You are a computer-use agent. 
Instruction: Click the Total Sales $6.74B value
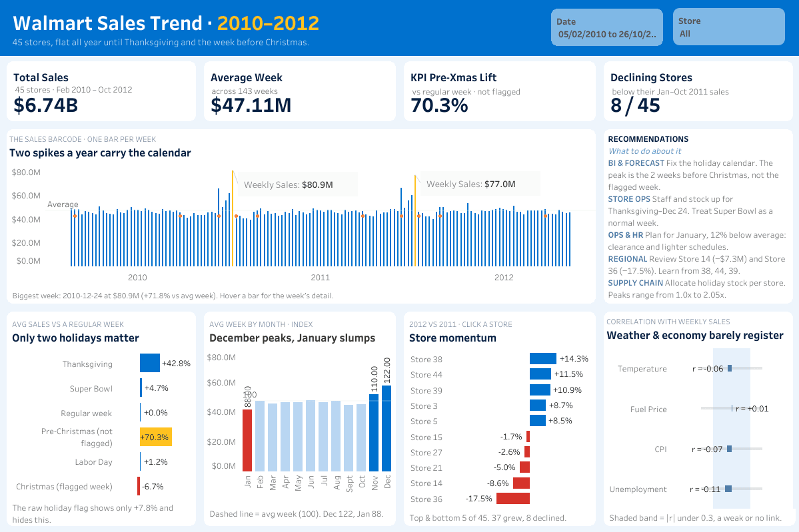pos(45,105)
